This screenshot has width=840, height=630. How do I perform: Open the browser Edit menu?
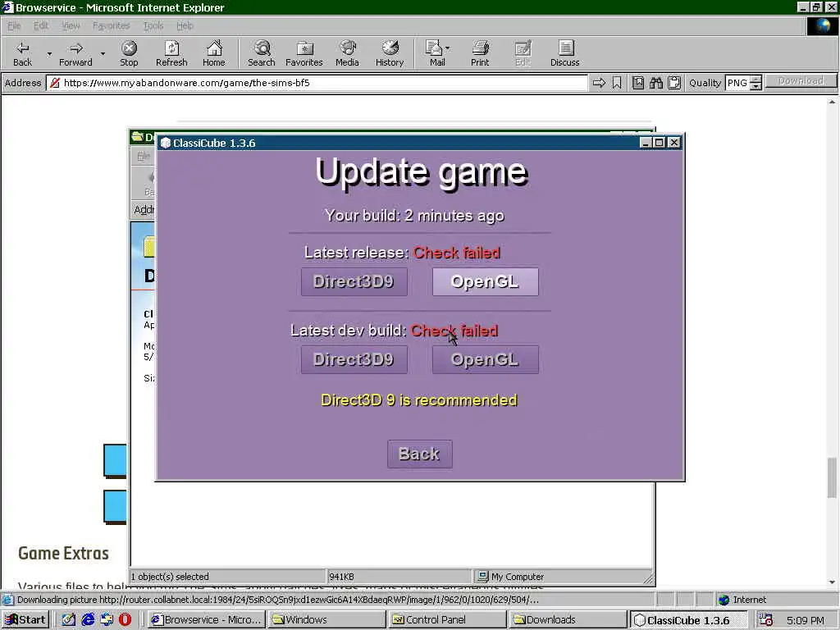point(41,25)
